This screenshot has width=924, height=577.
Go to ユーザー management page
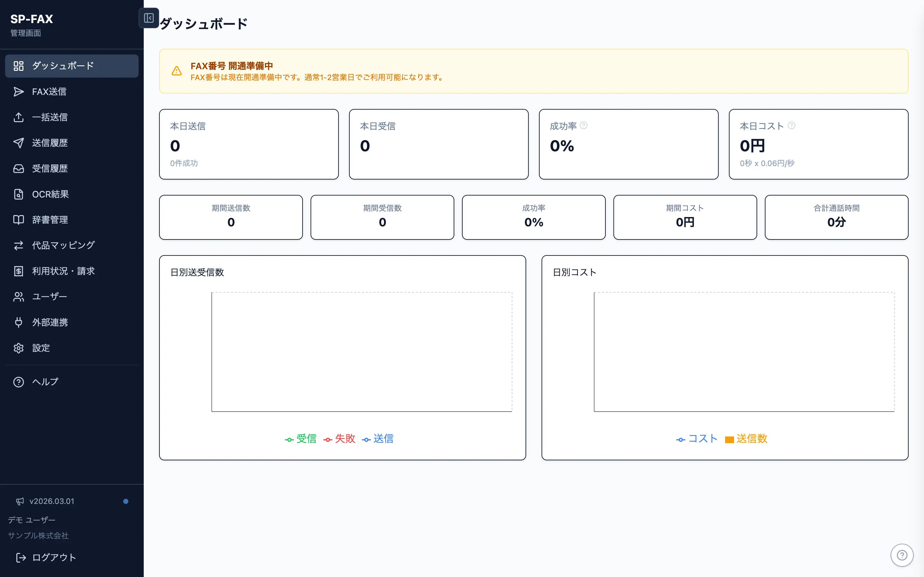(x=49, y=297)
